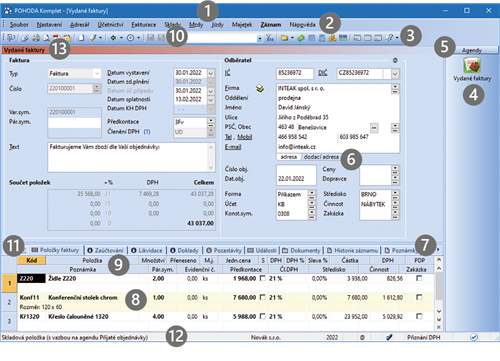Open the Předkontace list selector button
Image resolution: width=500 pixels, height=361 pixels.
(x=211, y=122)
